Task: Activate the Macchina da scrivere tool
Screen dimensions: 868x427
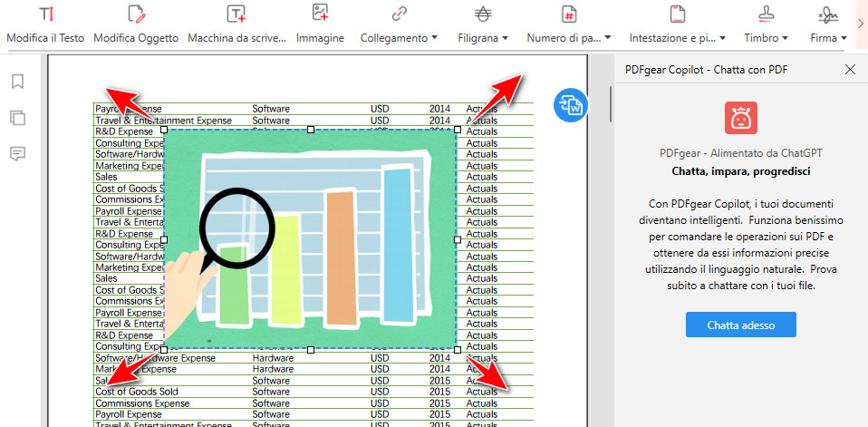Action: (x=236, y=24)
